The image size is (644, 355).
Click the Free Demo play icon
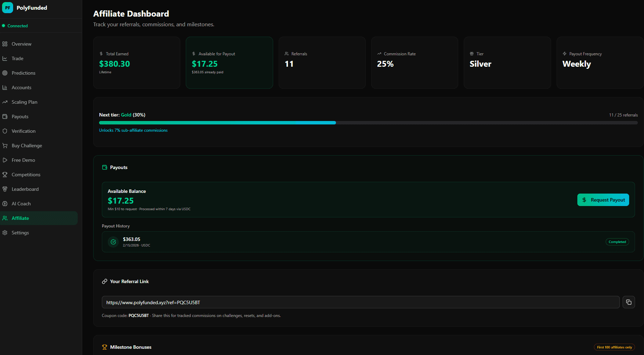[5, 160]
